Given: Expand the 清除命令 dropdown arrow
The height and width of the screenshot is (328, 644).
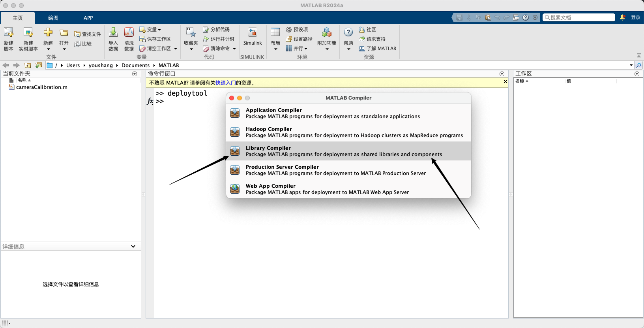Looking at the screenshot, I should (234, 49).
